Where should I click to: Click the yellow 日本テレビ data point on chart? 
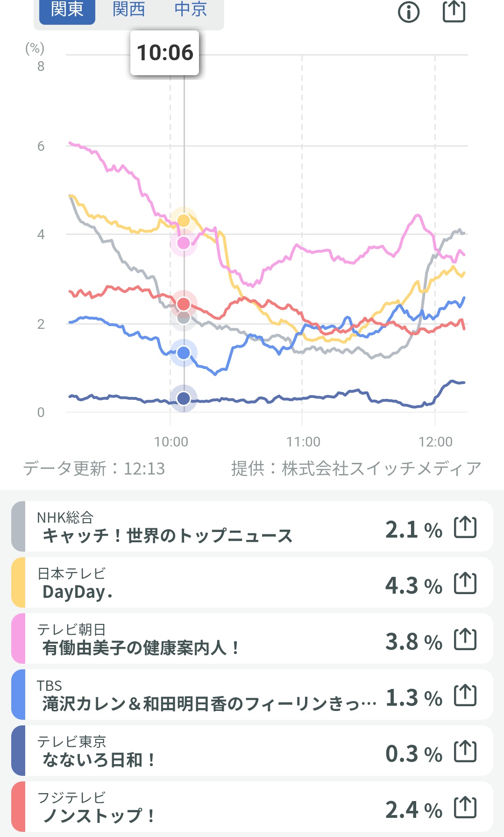[x=184, y=220]
